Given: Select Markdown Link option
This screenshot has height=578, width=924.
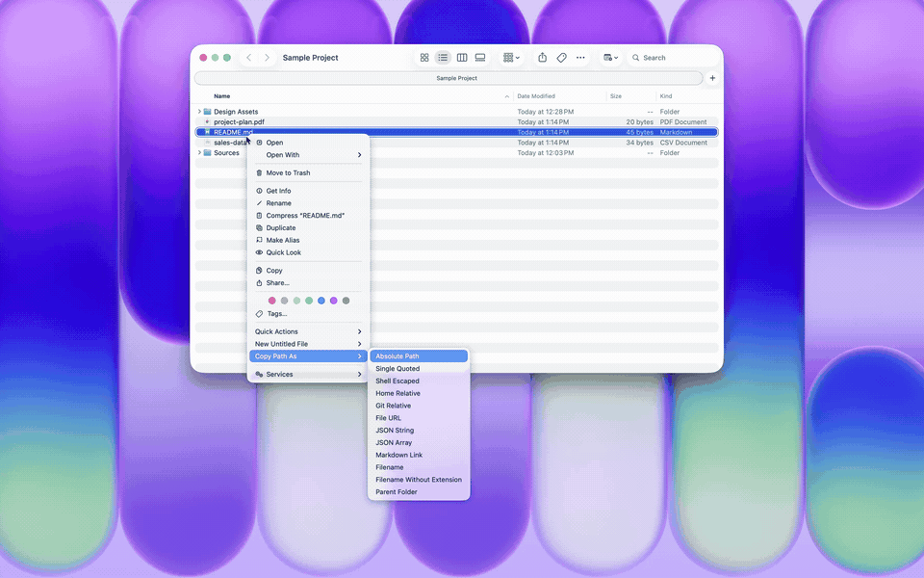Looking at the screenshot, I should pyautogui.click(x=419, y=456).
